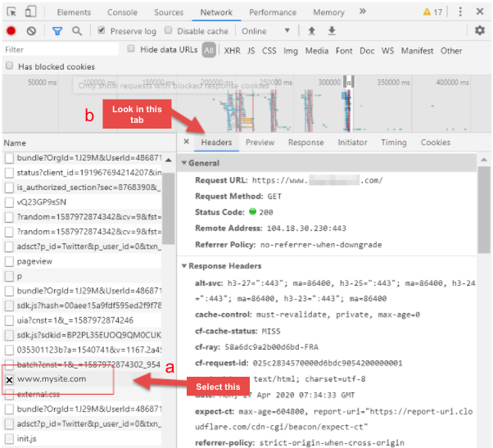The height and width of the screenshot is (448, 493).
Task: Activate the inspect element picker icon
Action: (11, 12)
